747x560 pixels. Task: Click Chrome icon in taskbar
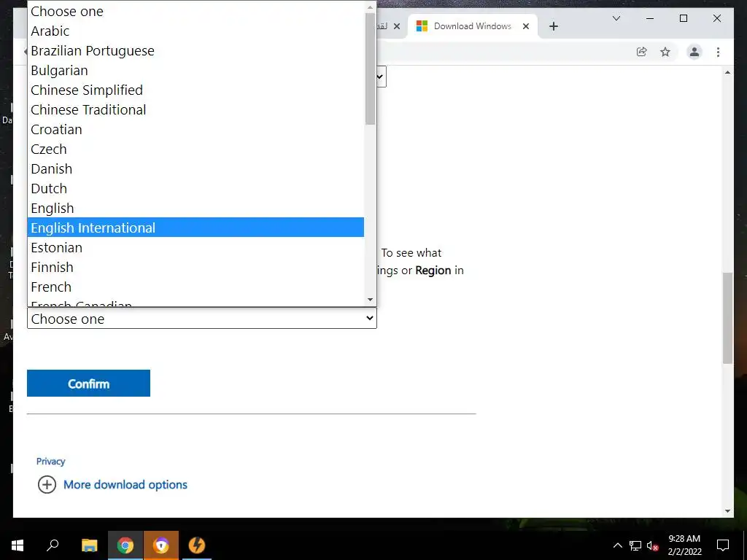[x=125, y=545]
